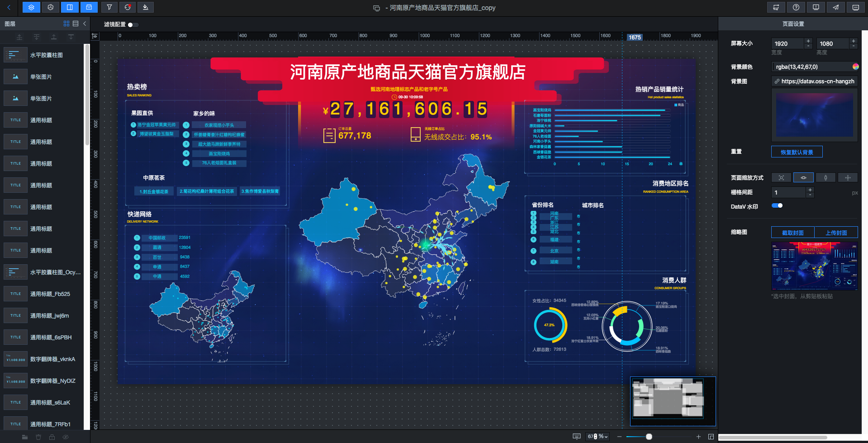This screenshot has width=868, height=443.
Task: Open the help question mark icon
Action: [x=796, y=7]
